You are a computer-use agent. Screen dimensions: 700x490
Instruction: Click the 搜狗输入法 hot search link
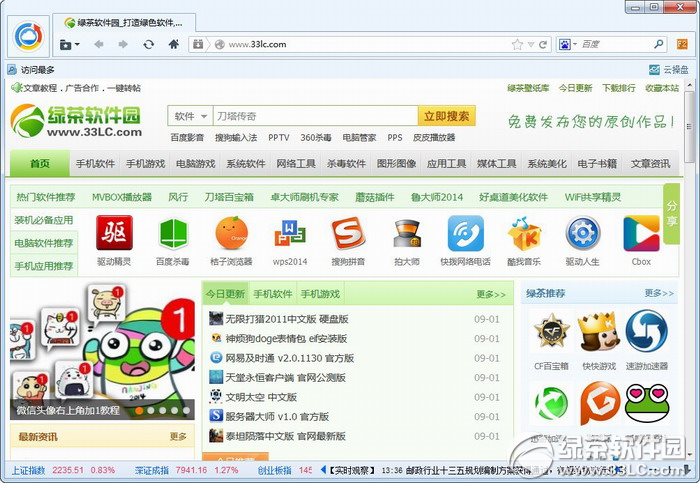point(236,137)
